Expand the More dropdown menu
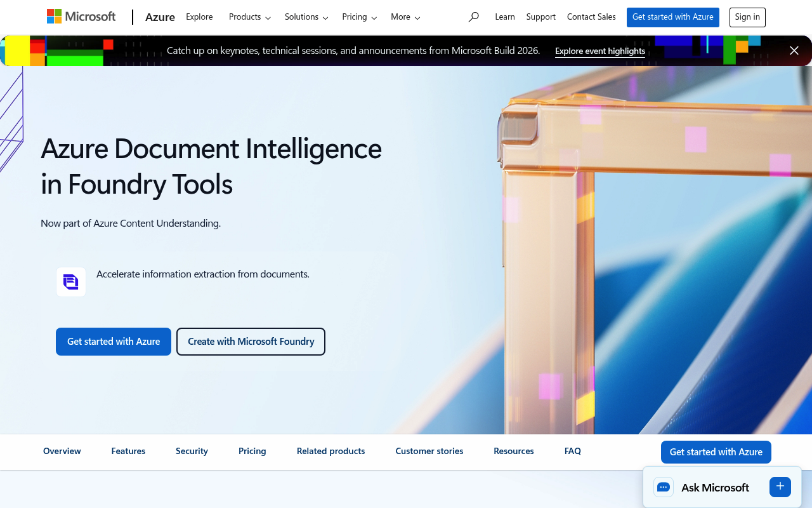This screenshot has height=508, width=812. point(405,17)
